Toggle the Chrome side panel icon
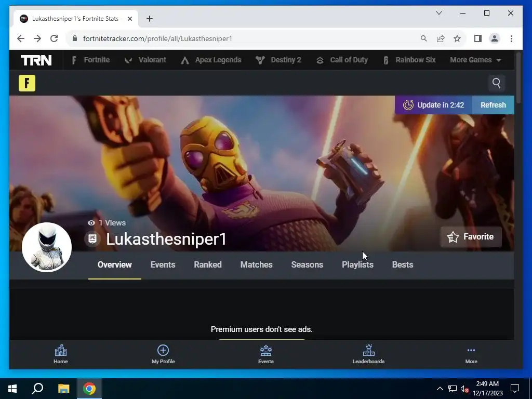The image size is (532, 399). click(x=478, y=38)
